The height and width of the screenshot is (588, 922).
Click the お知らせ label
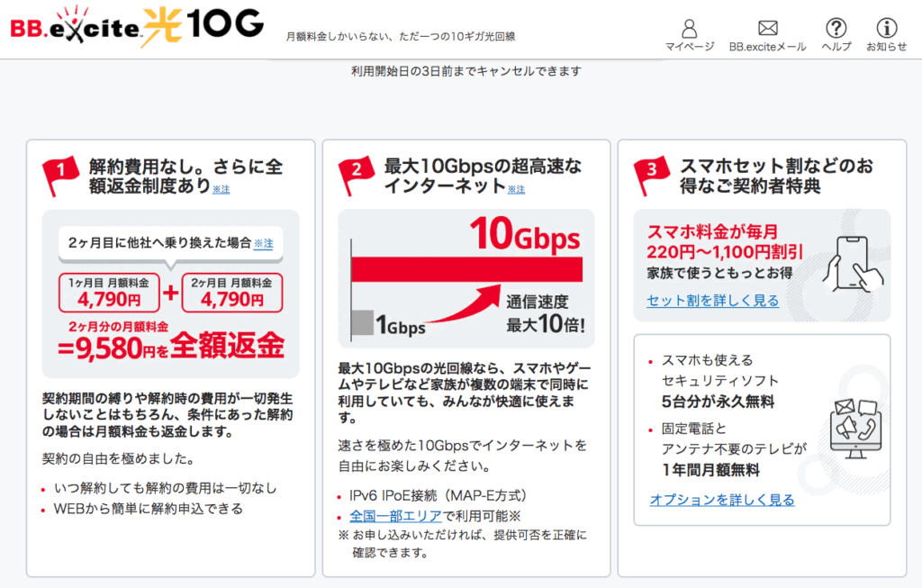[887, 47]
